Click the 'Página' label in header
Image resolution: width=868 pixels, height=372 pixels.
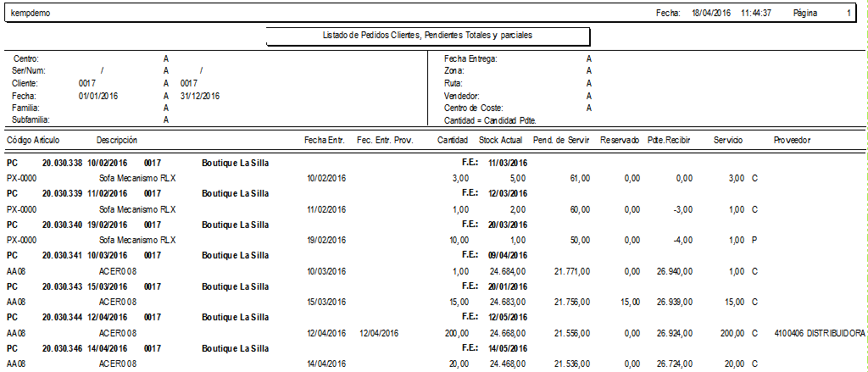(805, 14)
